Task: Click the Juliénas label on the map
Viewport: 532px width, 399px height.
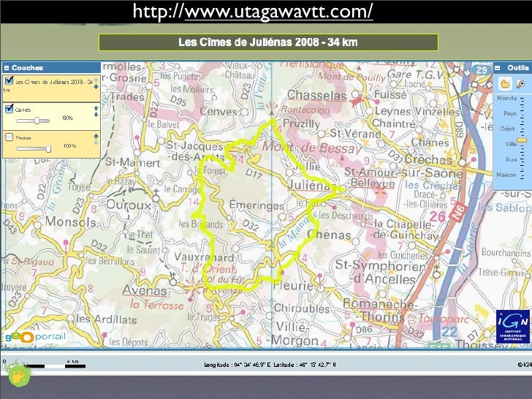Action: [x=313, y=186]
